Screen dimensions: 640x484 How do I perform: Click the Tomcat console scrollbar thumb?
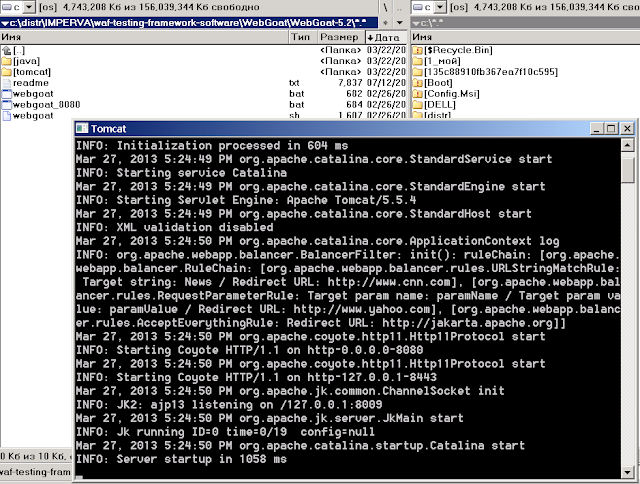(627, 169)
